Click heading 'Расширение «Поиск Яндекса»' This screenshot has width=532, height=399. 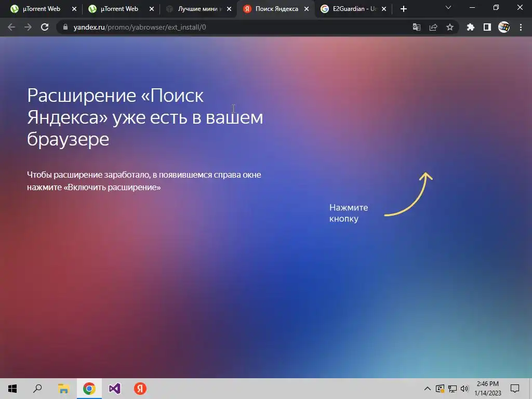coord(145,117)
